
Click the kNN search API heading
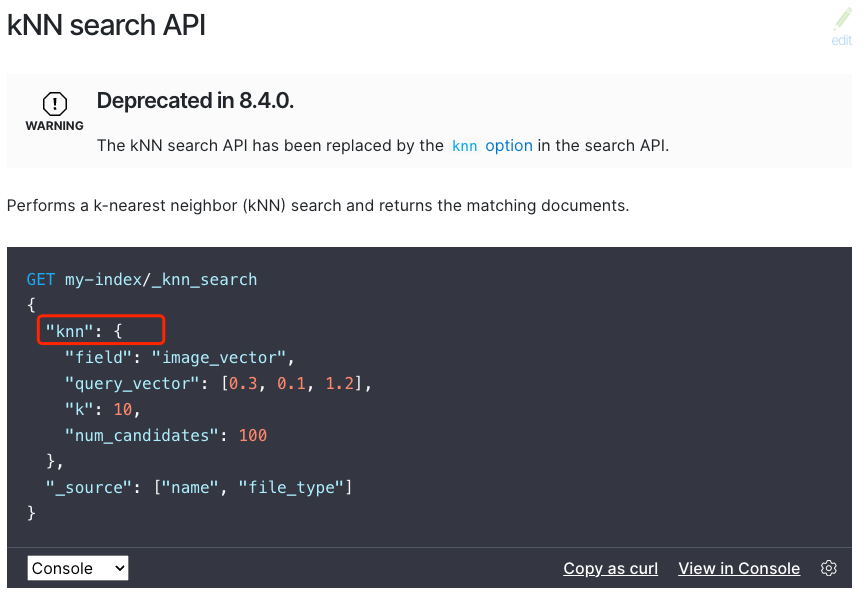(106, 25)
